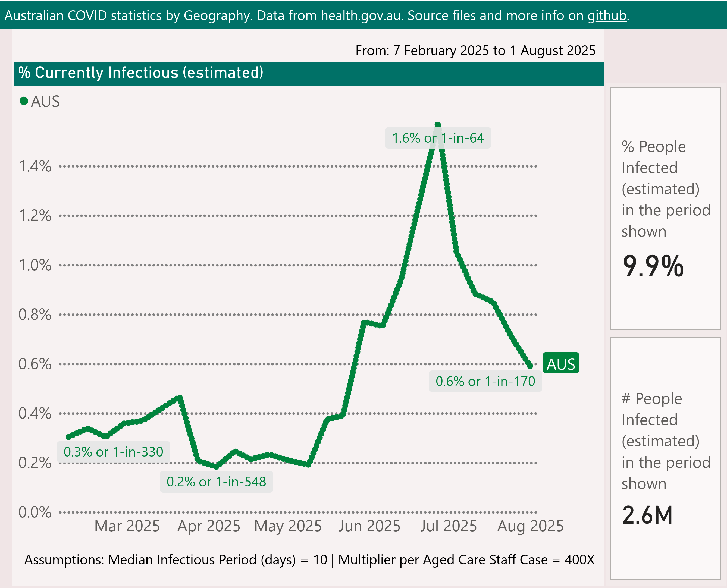Click the 1.6% or 1-in-64 peak label
727x588 pixels.
[438, 138]
